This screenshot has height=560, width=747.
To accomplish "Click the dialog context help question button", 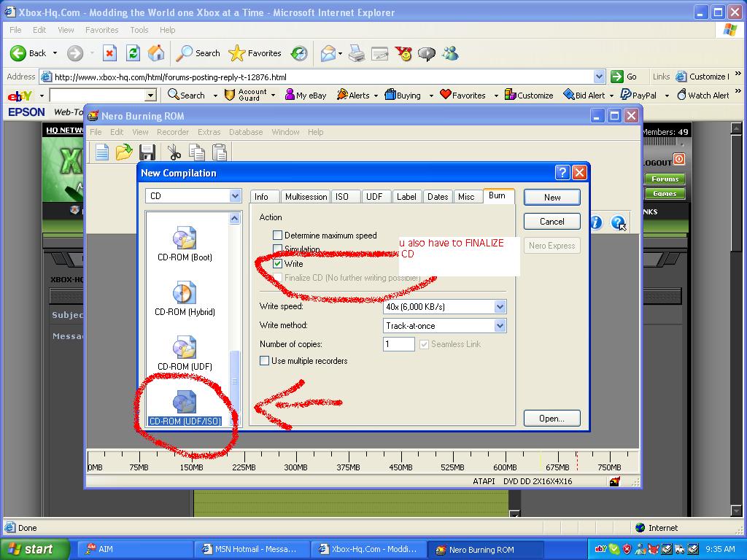I will 562,172.
